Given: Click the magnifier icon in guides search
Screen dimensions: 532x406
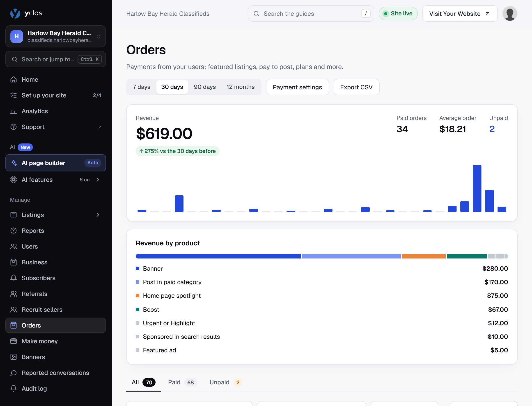Looking at the screenshot, I should click(x=256, y=14).
